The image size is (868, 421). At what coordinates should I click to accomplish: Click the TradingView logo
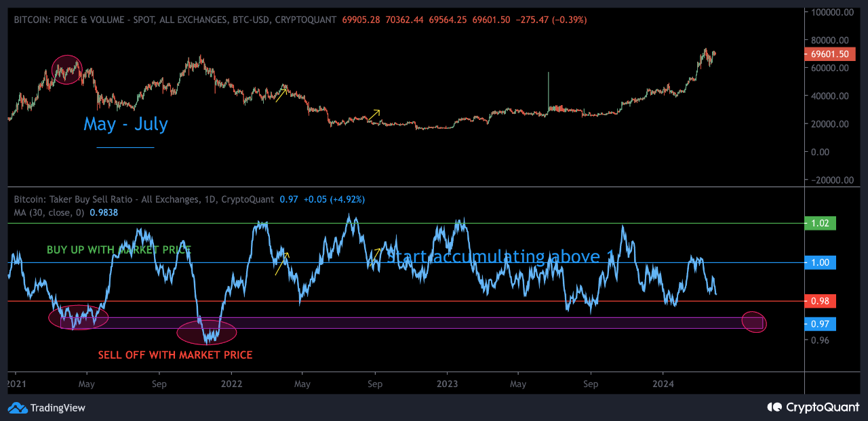click(47, 407)
